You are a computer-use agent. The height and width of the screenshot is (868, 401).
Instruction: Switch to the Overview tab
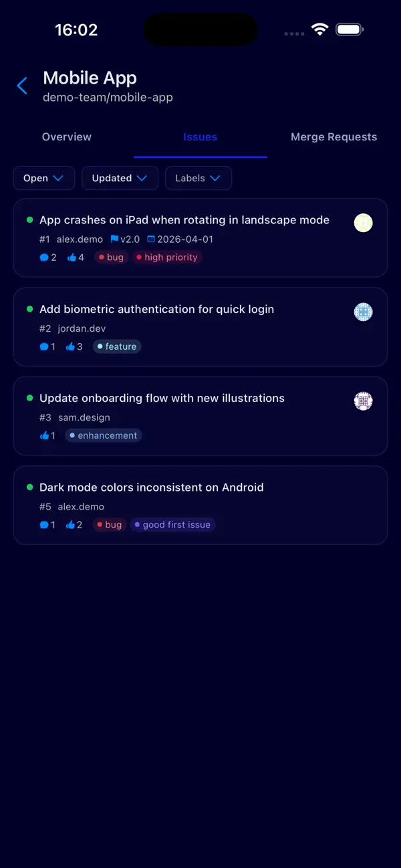[x=66, y=136]
